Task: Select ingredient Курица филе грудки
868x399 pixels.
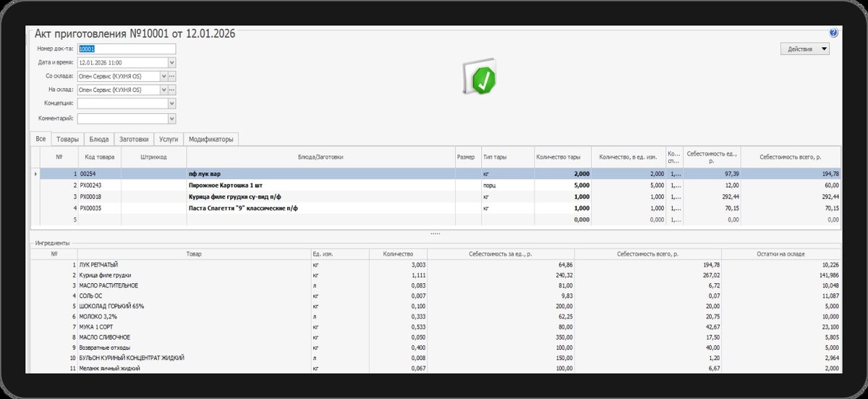Action: pyautogui.click(x=436, y=275)
